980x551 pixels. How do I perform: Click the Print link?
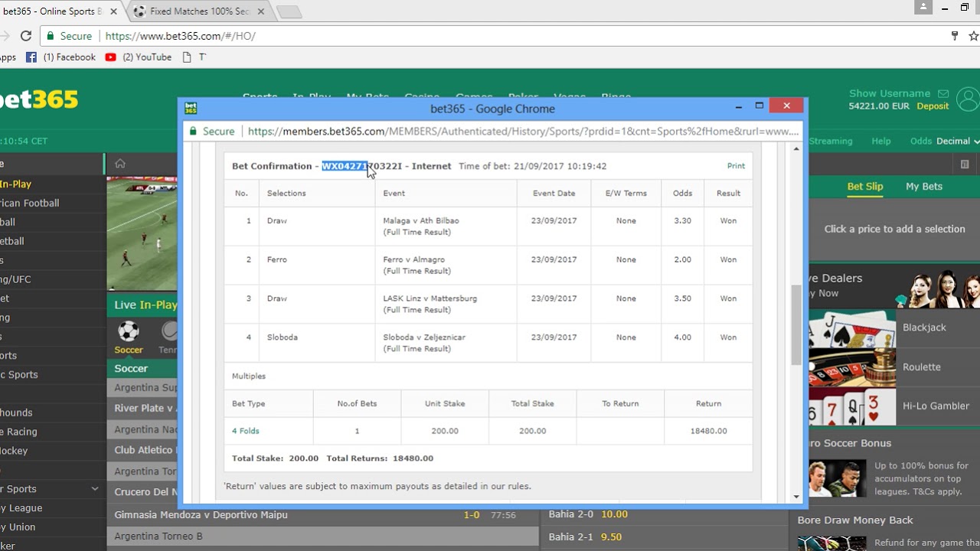click(x=736, y=165)
